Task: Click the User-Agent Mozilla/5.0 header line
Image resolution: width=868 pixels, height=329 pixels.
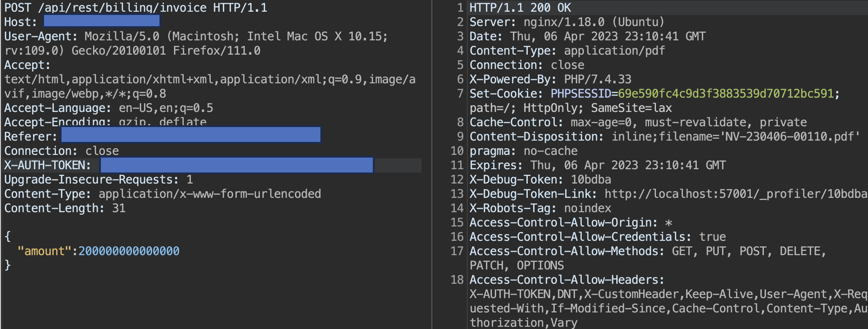Action: (x=196, y=36)
